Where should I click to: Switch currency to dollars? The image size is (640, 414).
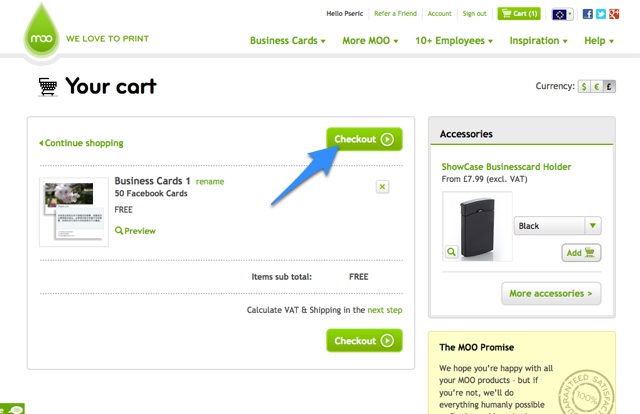584,87
